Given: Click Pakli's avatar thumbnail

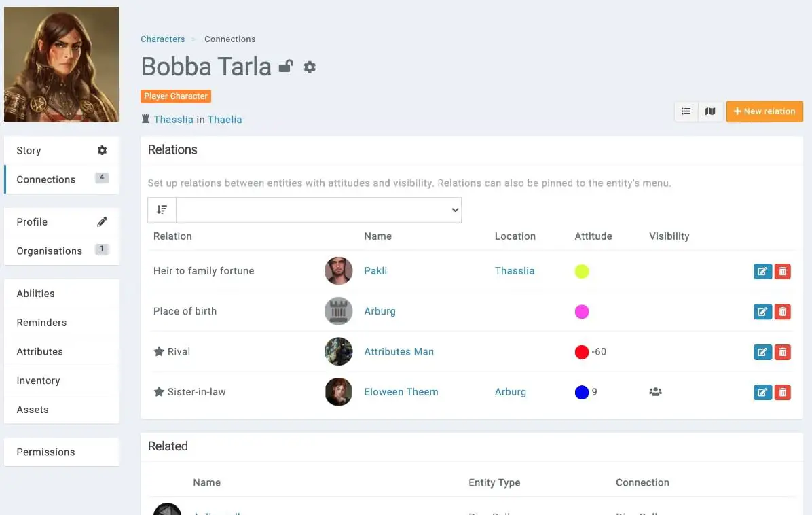Looking at the screenshot, I should (338, 270).
